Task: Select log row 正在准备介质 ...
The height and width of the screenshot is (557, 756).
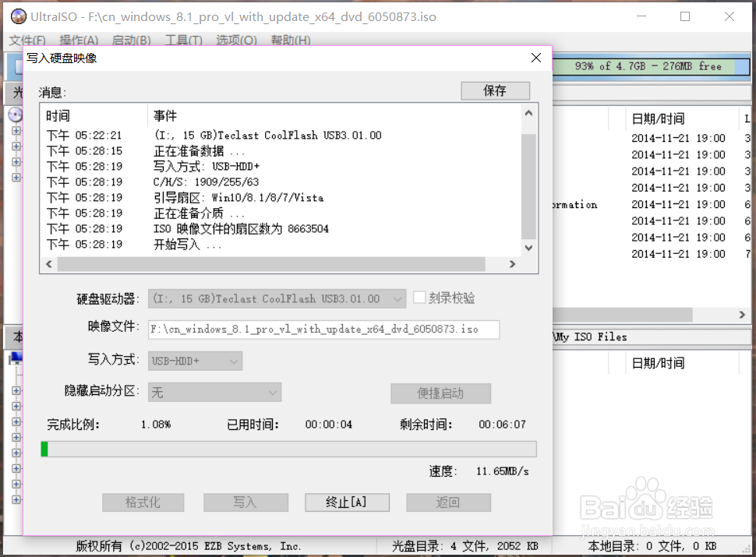Action: tap(282, 213)
